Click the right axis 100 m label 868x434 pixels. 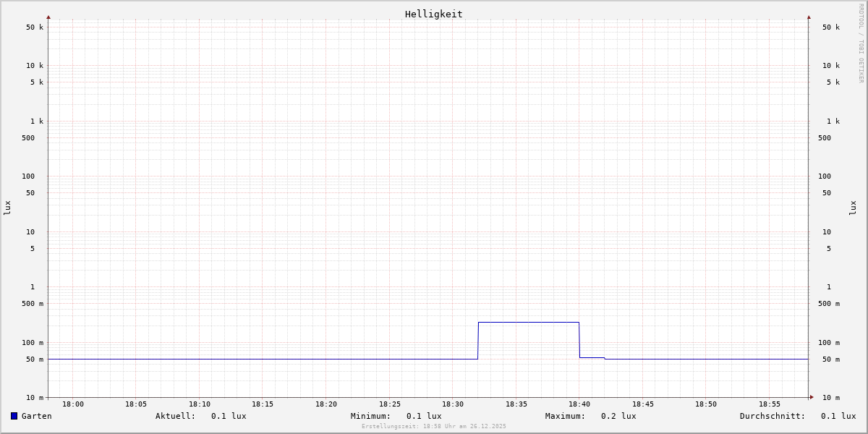(x=829, y=343)
